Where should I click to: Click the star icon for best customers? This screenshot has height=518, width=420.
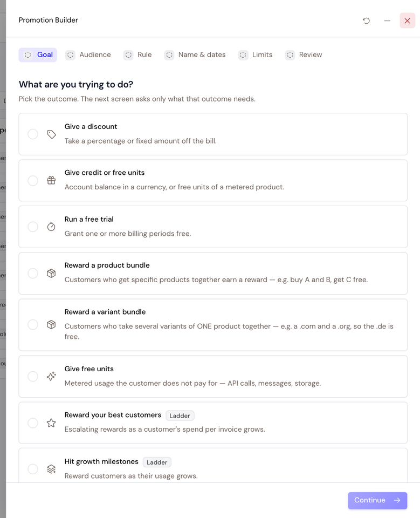point(51,423)
